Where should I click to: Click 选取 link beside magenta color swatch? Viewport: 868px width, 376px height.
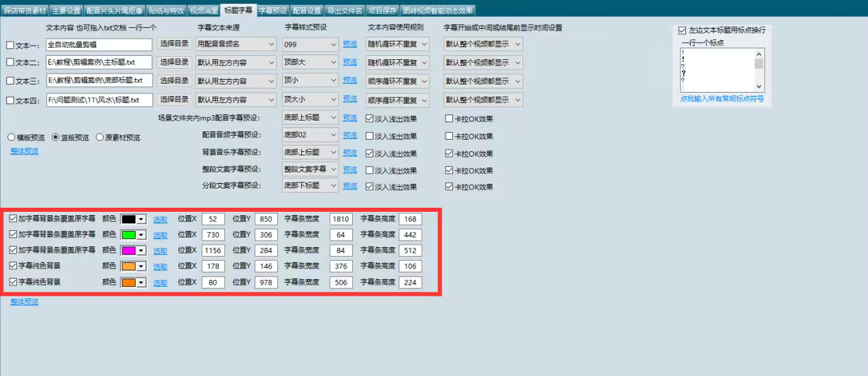tap(160, 251)
